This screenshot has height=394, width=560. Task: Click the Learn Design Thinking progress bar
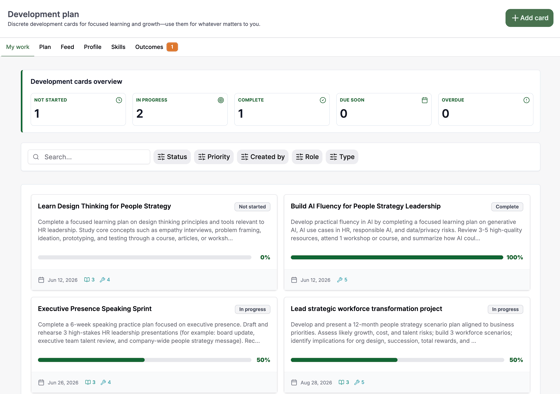pos(144,257)
